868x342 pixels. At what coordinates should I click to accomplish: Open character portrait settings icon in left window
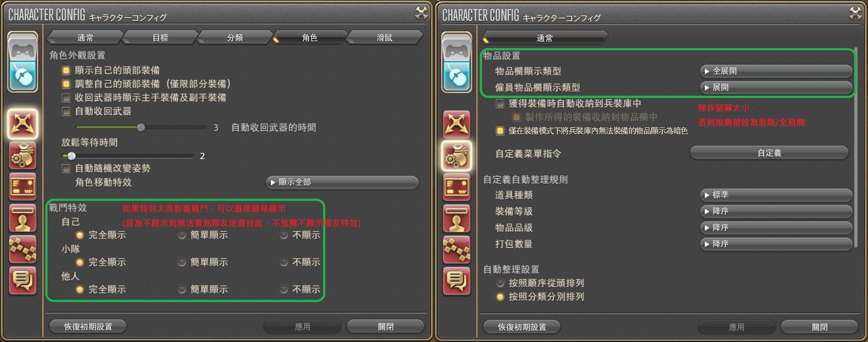[23, 218]
